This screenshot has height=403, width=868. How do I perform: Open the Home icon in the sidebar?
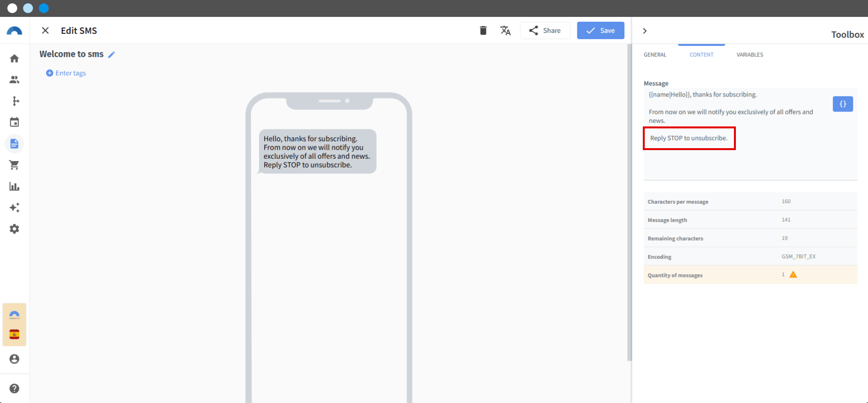pos(14,58)
